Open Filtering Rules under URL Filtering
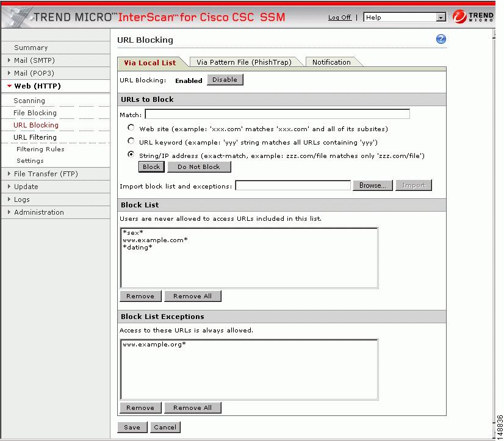504x441 pixels. tap(40, 149)
